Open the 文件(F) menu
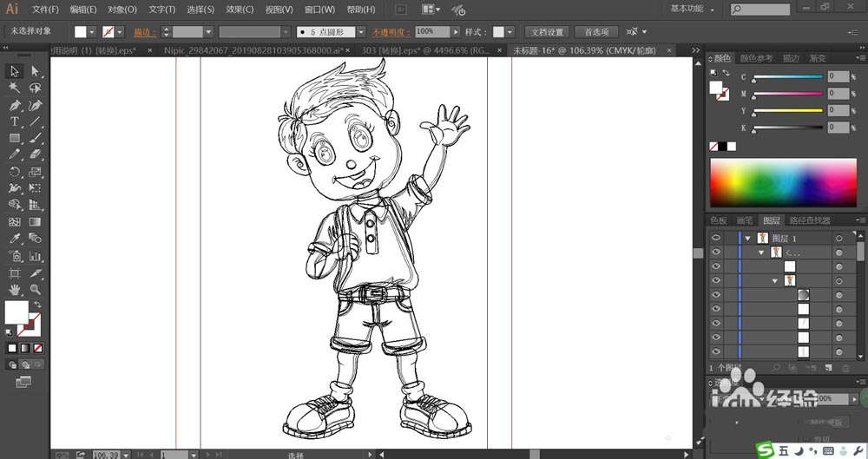 (45, 10)
